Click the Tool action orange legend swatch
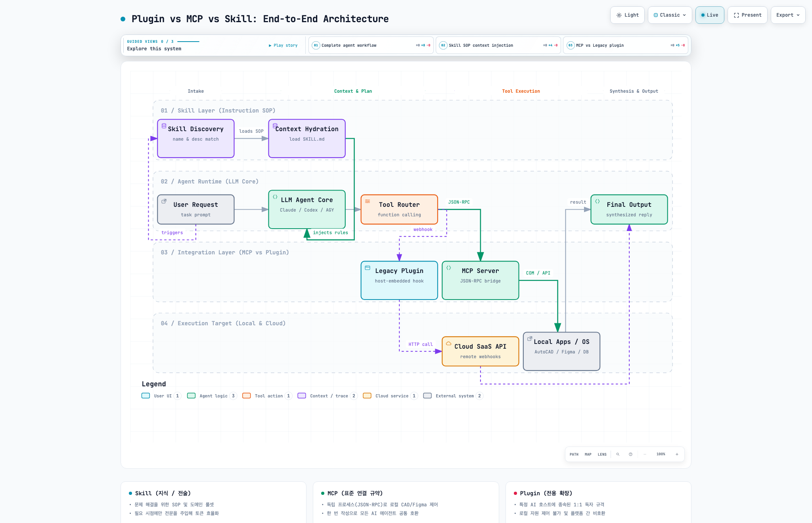 pyautogui.click(x=247, y=396)
